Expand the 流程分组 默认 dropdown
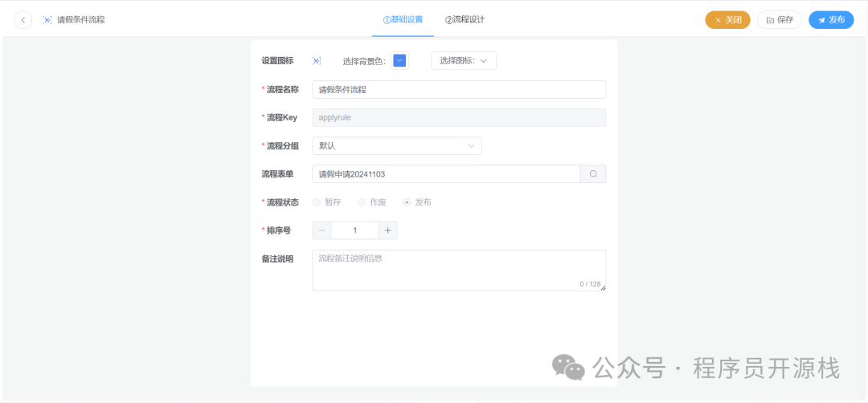This screenshot has height=403, width=868. click(x=397, y=146)
